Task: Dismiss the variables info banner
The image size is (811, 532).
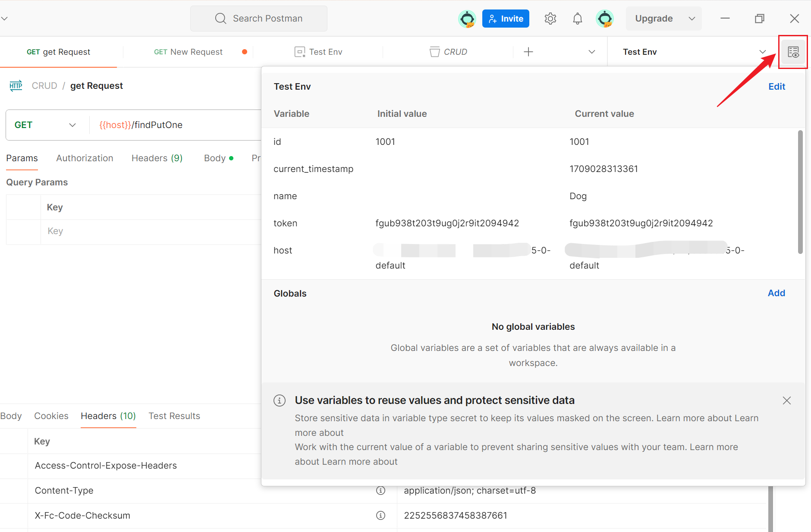Action: 787,401
